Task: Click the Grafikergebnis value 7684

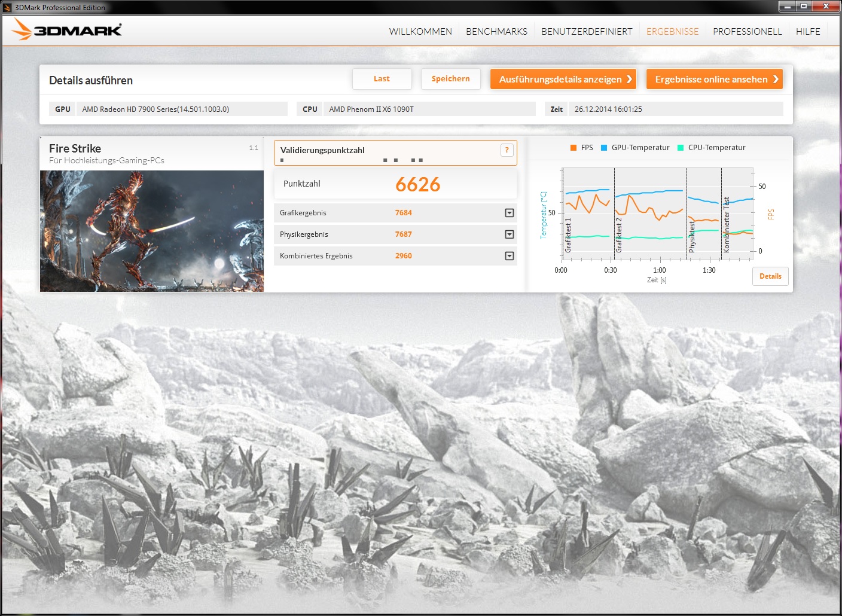Action: click(404, 213)
